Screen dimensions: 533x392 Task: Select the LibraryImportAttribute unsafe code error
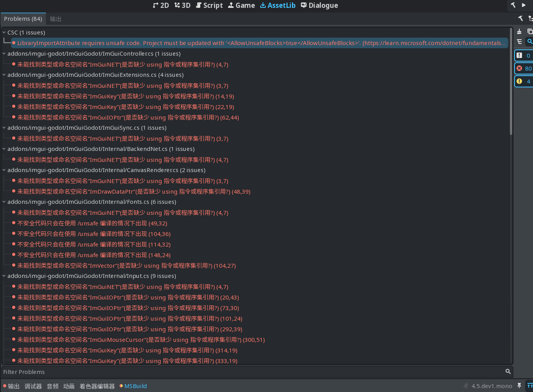coord(259,43)
